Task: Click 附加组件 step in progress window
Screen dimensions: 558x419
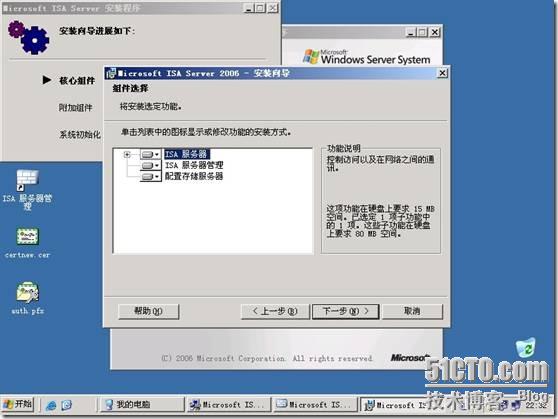Action: (75, 108)
